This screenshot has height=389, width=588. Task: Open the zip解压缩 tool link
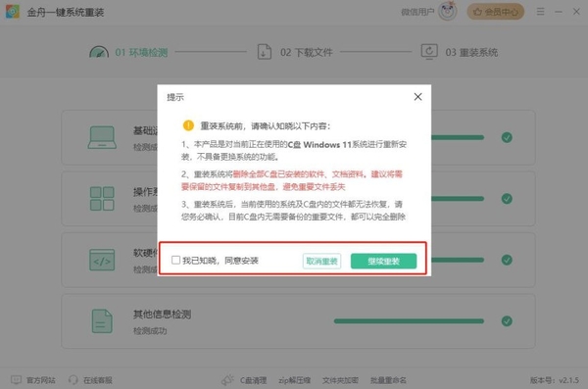[294, 380]
